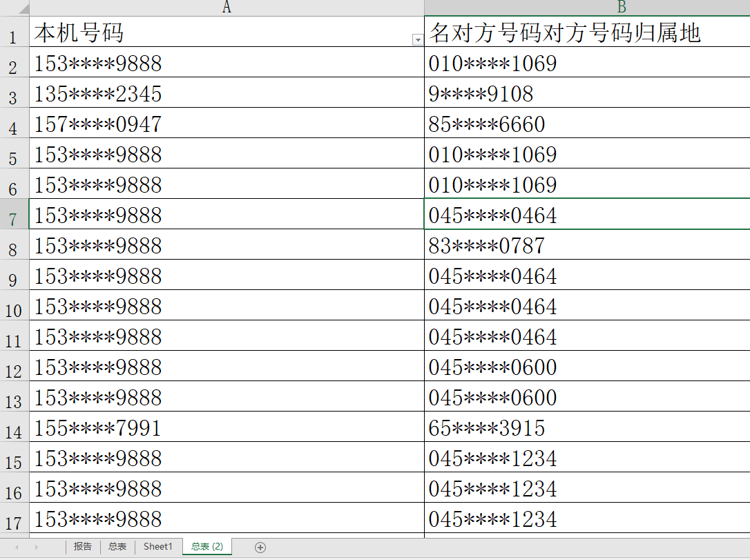Select row 14 header
The height and width of the screenshot is (560, 750).
pyautogui.click(x=14, y=428)
